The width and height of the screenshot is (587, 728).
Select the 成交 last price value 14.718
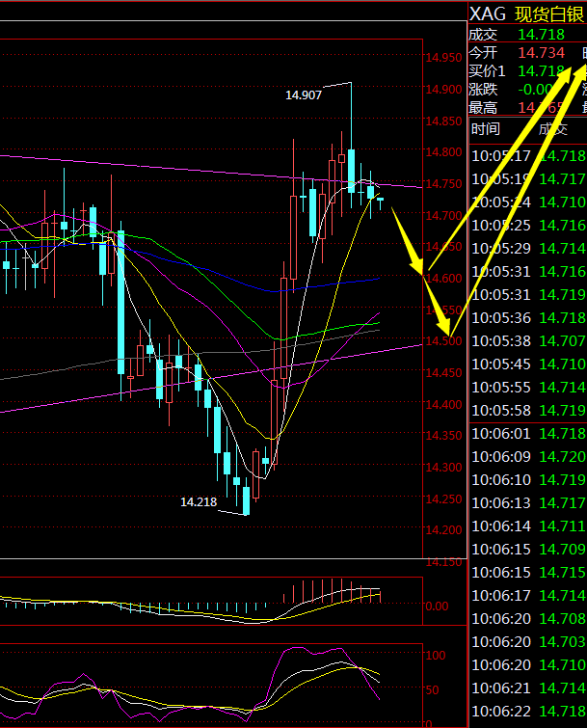tap(541, 35)
